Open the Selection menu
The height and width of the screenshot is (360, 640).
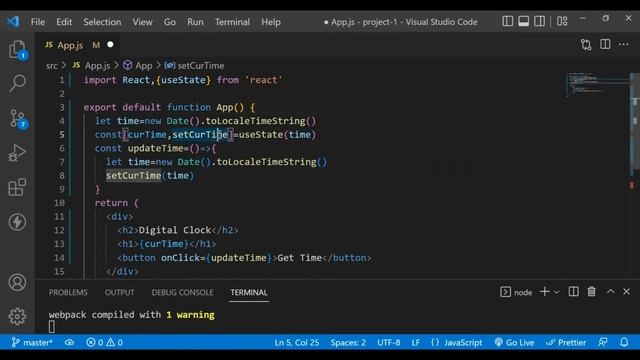click(102, 22)
